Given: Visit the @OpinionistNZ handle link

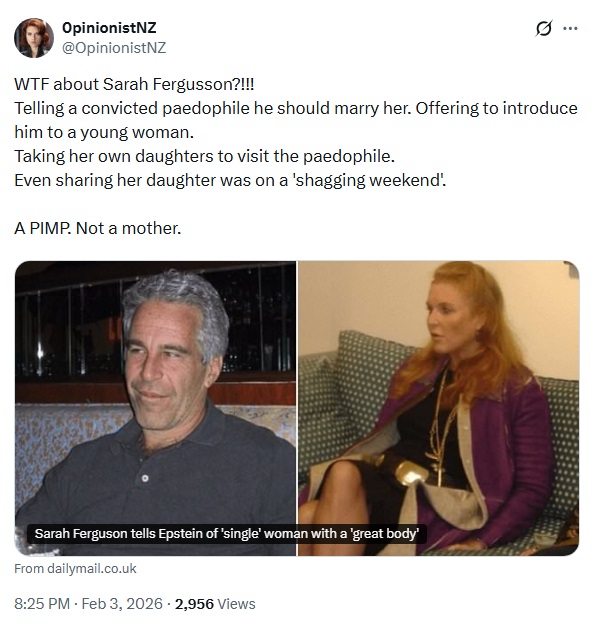Looking at the screenshot, I should [x=114, y=48].
